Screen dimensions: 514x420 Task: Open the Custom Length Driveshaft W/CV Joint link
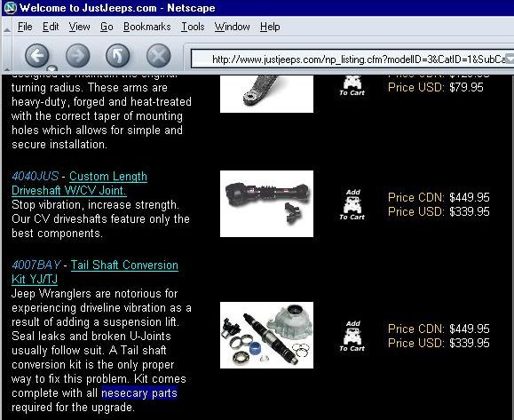pyautogui.click(x=79, y=183)
